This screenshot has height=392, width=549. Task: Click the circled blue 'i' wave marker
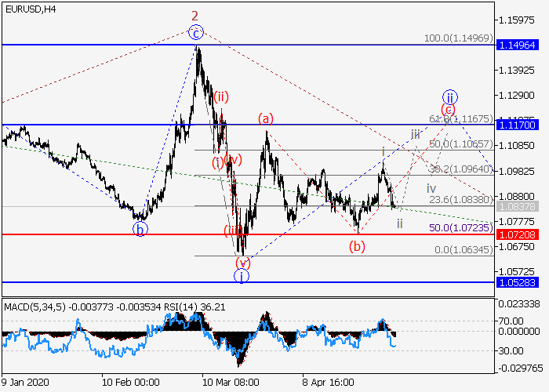tap(243, 275)
